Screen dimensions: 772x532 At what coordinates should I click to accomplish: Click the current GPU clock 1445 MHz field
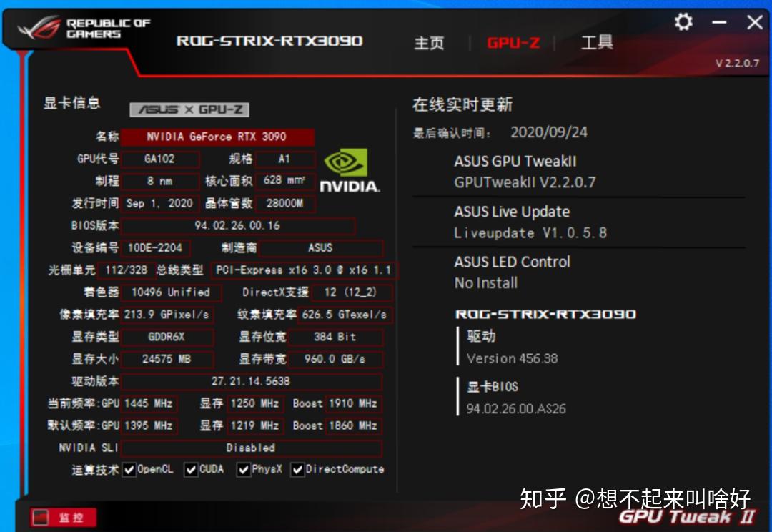pyautogui.click(x=149, y=404)
